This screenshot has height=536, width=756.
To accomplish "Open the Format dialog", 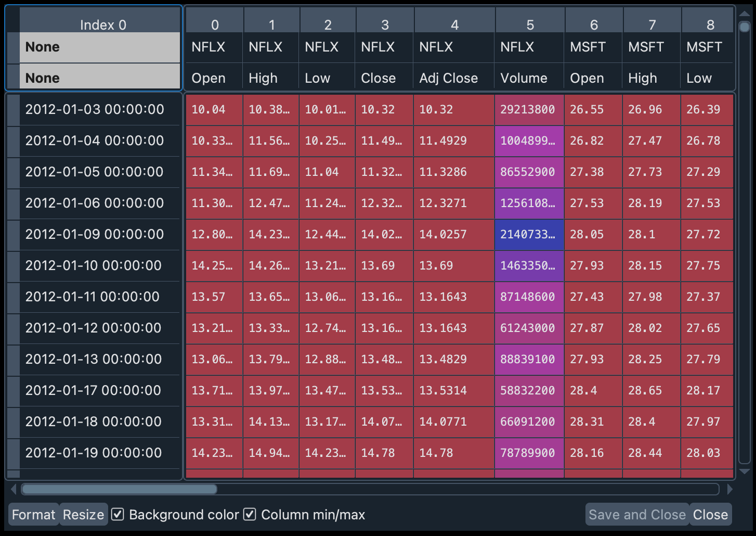I will tap(33, 514).
